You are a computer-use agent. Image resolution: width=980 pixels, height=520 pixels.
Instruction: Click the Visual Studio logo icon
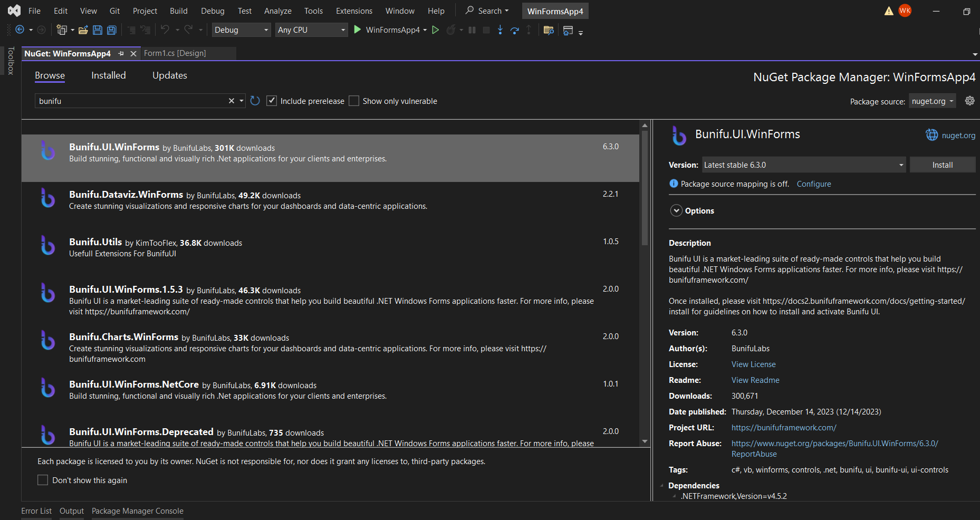coord(14,11)
